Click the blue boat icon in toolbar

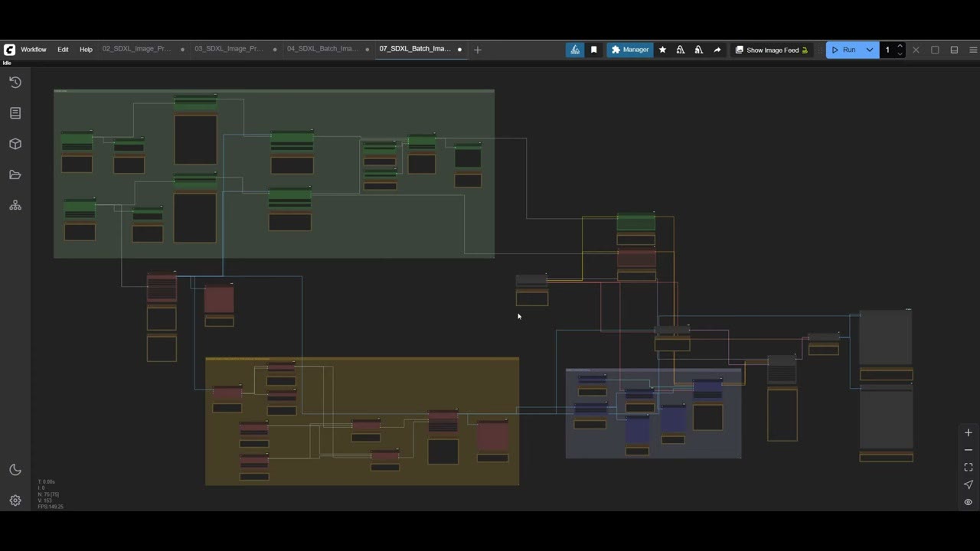(575, 50)
